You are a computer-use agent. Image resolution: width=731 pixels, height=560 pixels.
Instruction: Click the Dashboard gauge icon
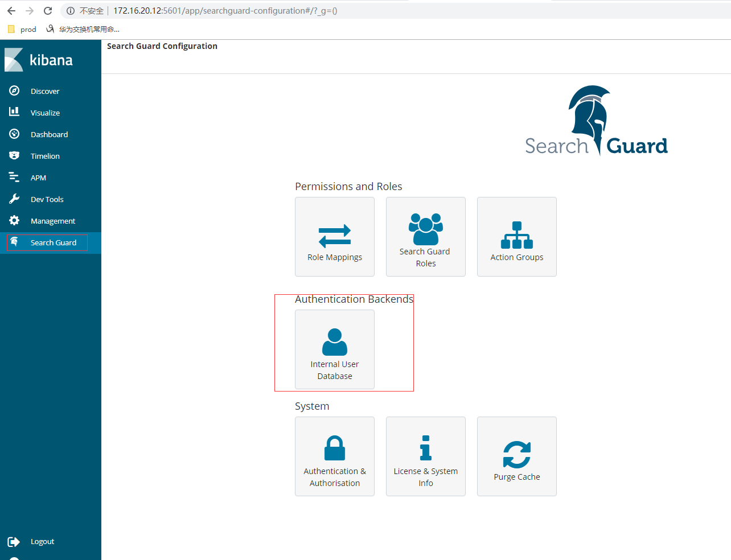tap(14, 134)
